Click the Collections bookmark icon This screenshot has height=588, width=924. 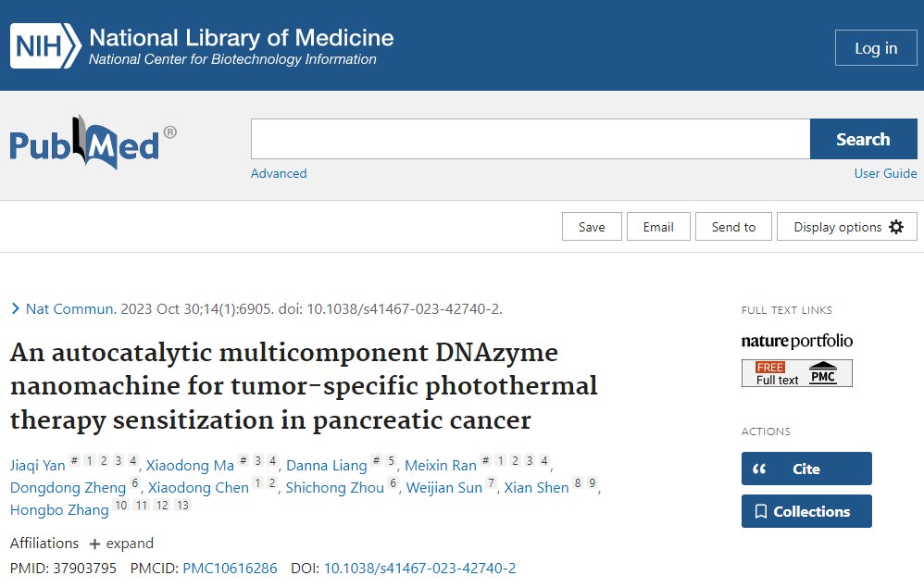tap(761, 511)
